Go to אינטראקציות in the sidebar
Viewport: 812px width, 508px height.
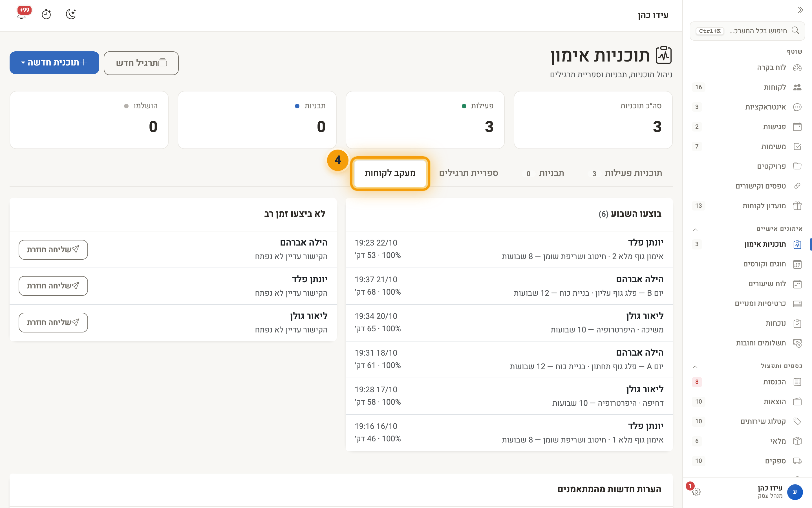pyautogui.click(x=747, y=107)
